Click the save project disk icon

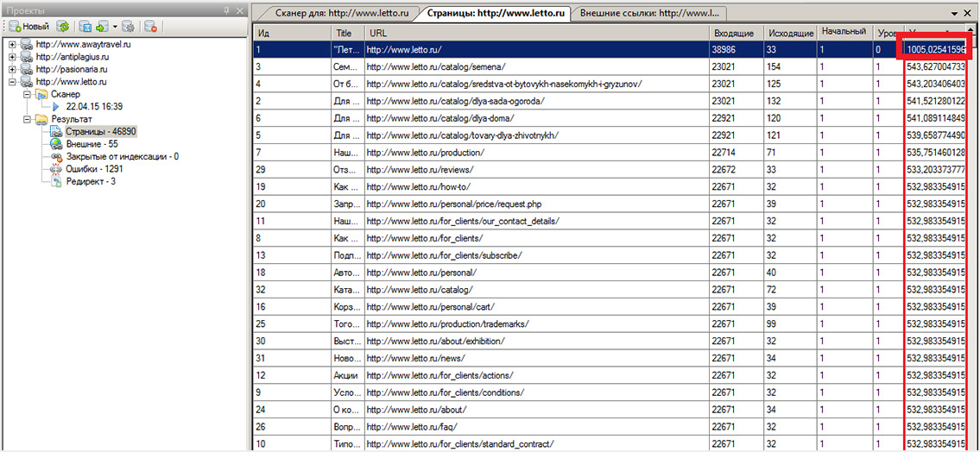85,27
